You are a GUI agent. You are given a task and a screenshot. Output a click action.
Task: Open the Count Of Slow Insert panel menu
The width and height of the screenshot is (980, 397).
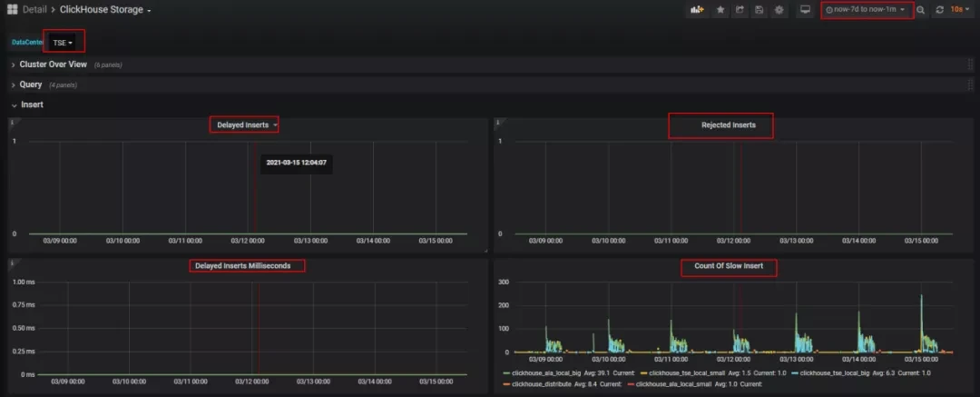point(729,267)
